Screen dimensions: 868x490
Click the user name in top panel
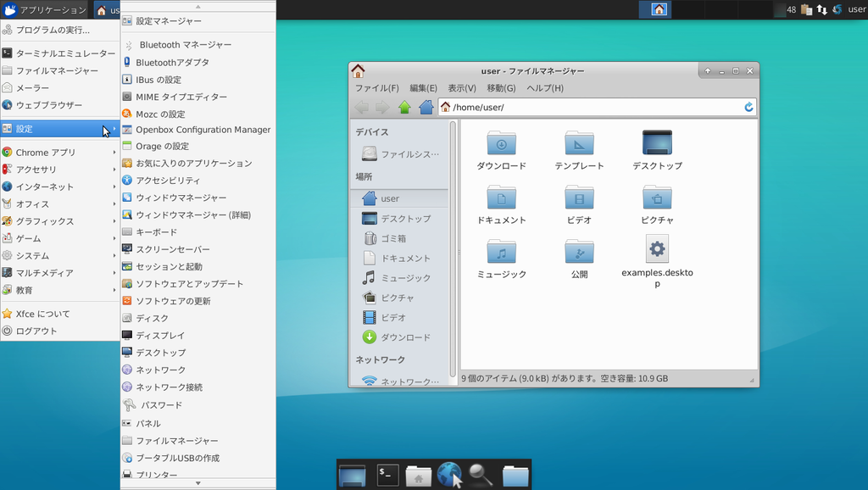tap(856, 9)
